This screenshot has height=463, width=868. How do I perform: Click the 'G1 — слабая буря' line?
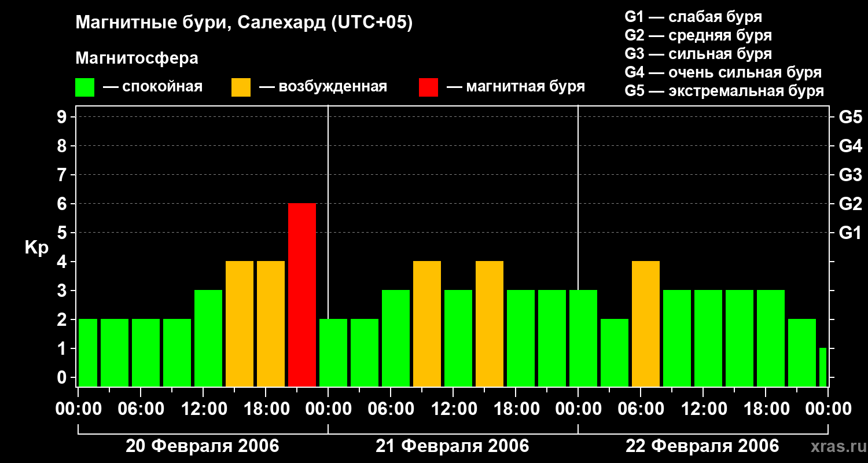point(693,17)
